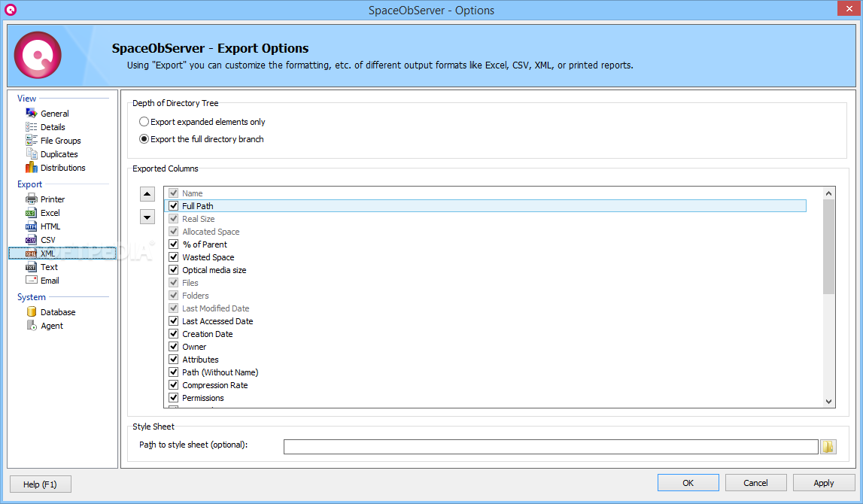Toggle Last Accessed Date checkbox
863x504 pixels.
[173, 320]
